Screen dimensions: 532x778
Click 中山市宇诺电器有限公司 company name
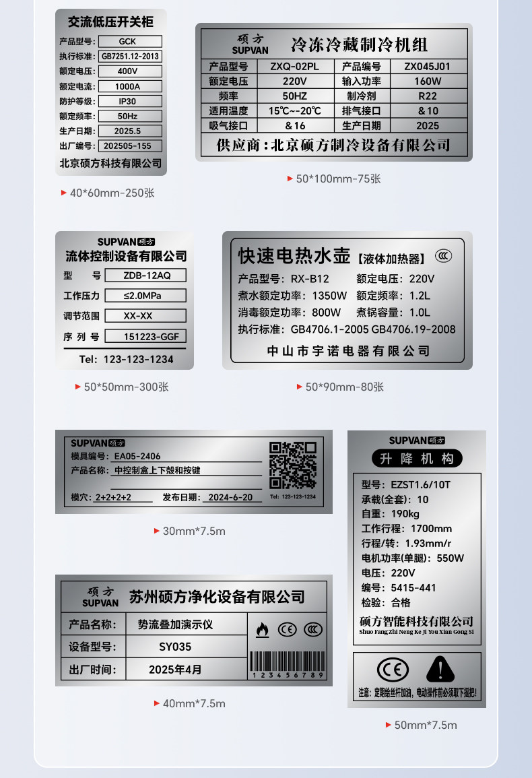point(348,351)
